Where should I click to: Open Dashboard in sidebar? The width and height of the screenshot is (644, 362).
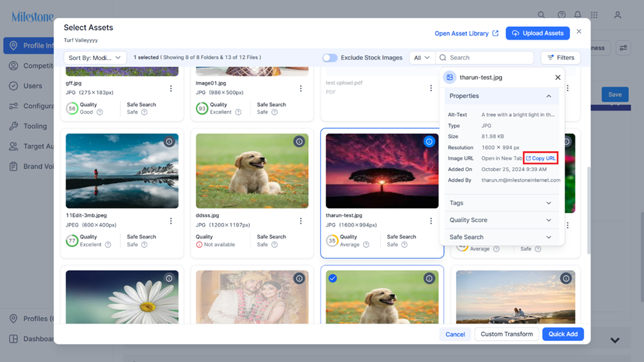(31, 339)
